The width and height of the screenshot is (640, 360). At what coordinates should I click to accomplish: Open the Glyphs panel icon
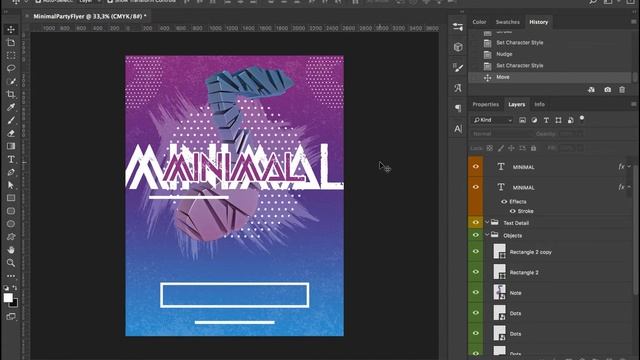tap(458, 88)
